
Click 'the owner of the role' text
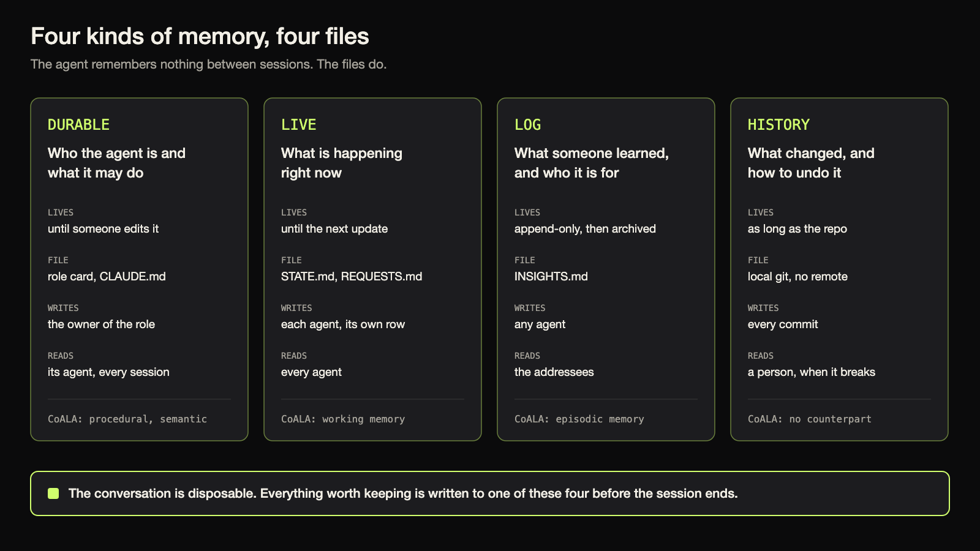101,324
